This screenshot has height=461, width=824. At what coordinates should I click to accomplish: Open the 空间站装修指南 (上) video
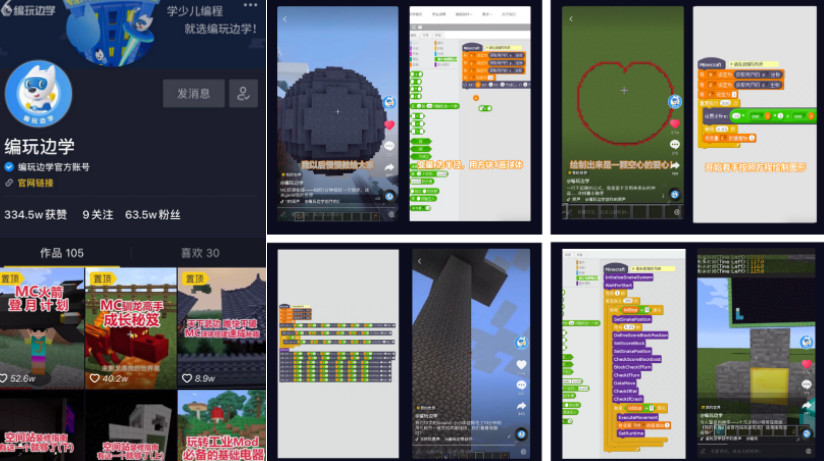coord(131,426)
